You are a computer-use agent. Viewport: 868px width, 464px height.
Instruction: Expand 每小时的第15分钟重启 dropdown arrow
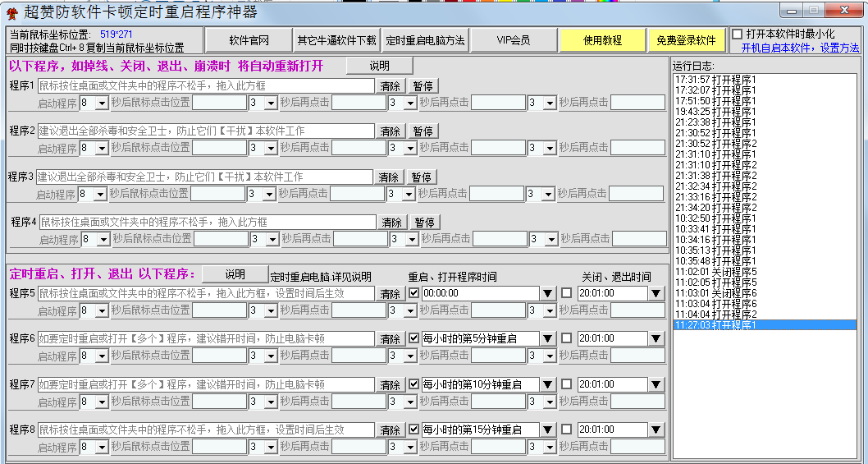click(547, 430)
